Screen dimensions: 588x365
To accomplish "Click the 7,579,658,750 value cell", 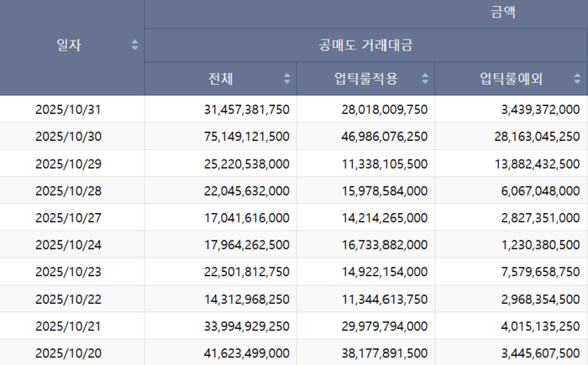I will tap(532, 271).
